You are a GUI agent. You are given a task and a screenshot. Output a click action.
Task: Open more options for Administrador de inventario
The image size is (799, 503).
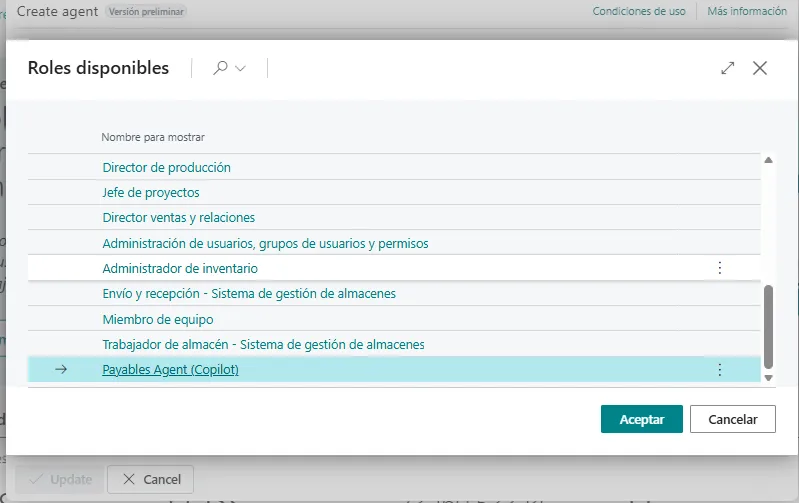719,268
